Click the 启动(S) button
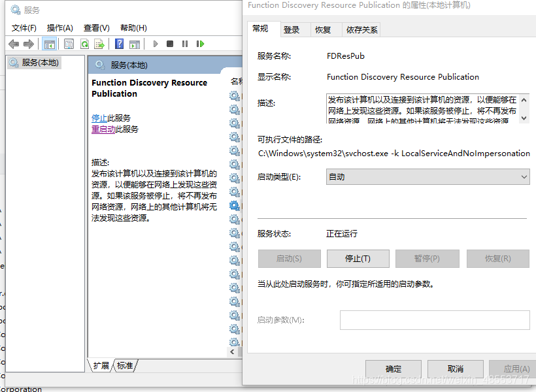Viewport: 536px width, 392px height. pyautogui.click(x=289, y=258)
